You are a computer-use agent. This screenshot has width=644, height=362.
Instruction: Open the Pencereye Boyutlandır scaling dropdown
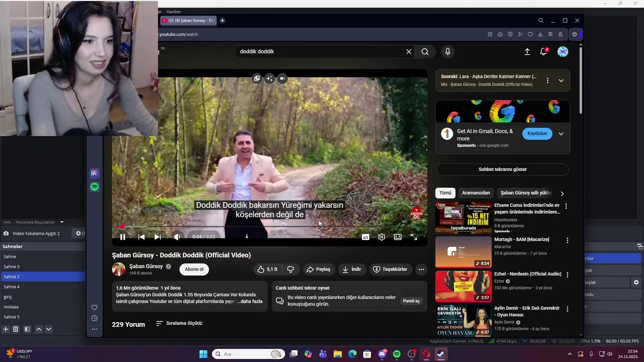click(x=39, y=222)
